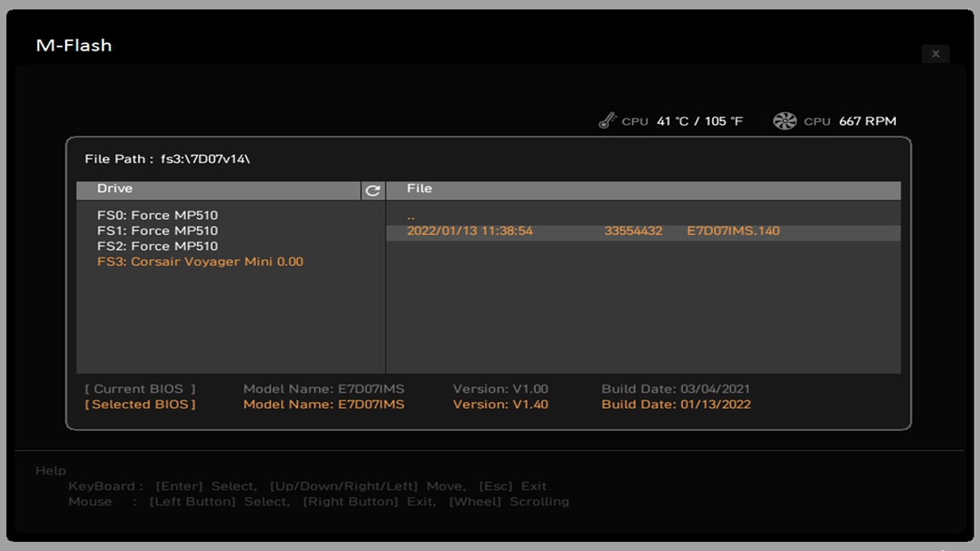Click the Selected BIOS Model Name: E7D07IMS
The height and width of the screenshot is (551, 980).
(x=323, y=405)
